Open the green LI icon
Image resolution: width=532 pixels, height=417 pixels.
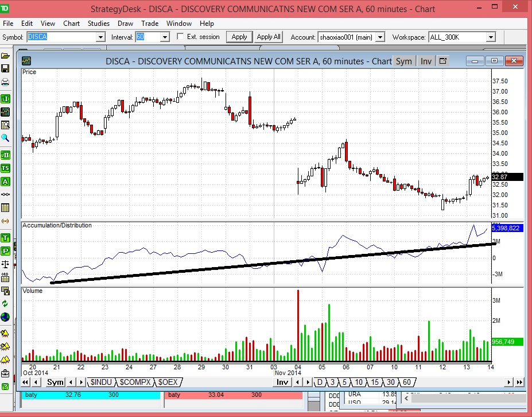click(5, 99)
